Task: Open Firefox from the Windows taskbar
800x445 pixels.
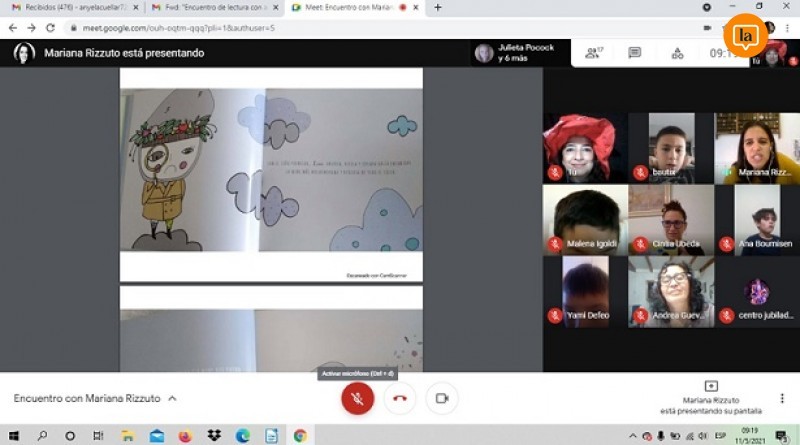Action: coord(184,436)
